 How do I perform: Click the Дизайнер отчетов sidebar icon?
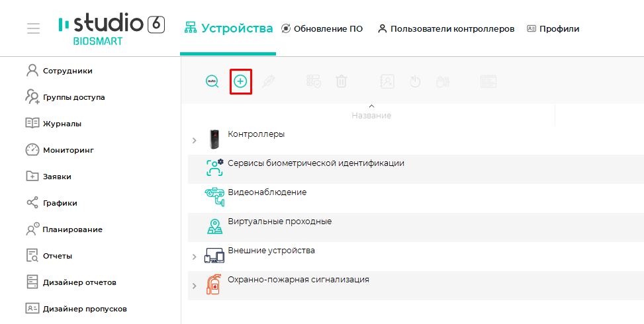(x=32, y=282)
